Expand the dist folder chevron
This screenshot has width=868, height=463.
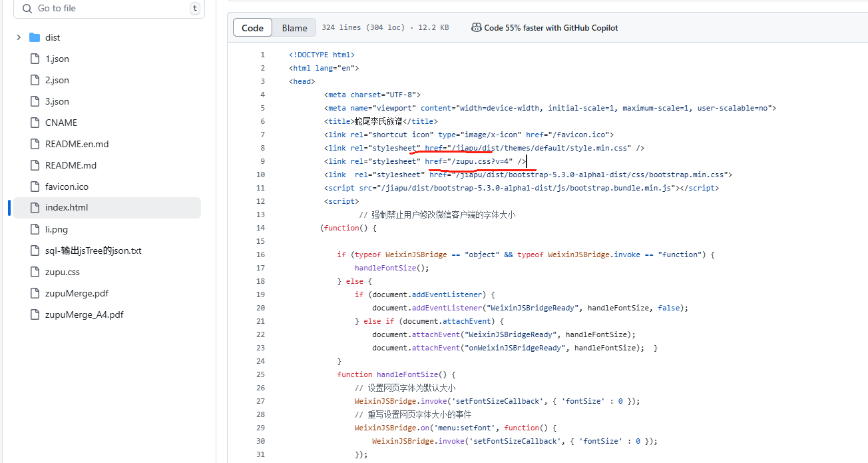(19, 37)
